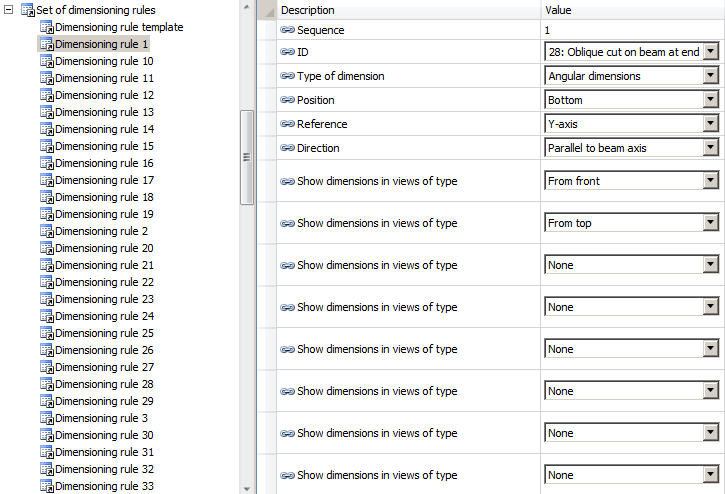Click the link icon beside Type of dimension

click(288, 76)
